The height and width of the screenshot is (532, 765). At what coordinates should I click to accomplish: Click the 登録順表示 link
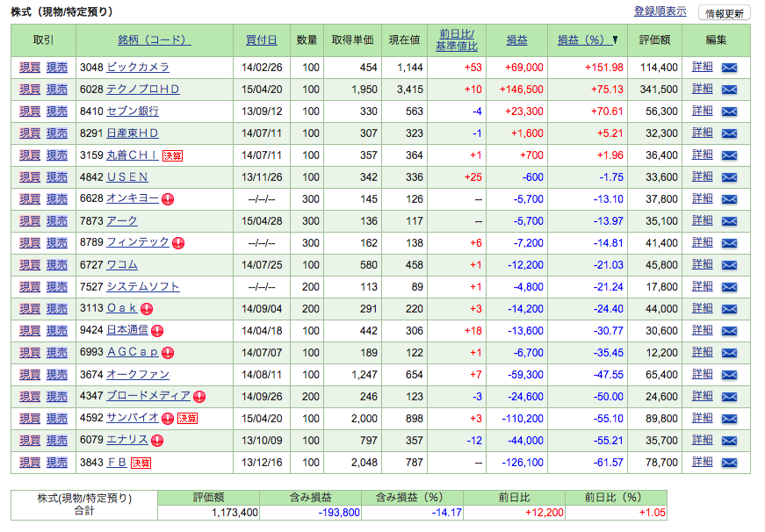660,11
